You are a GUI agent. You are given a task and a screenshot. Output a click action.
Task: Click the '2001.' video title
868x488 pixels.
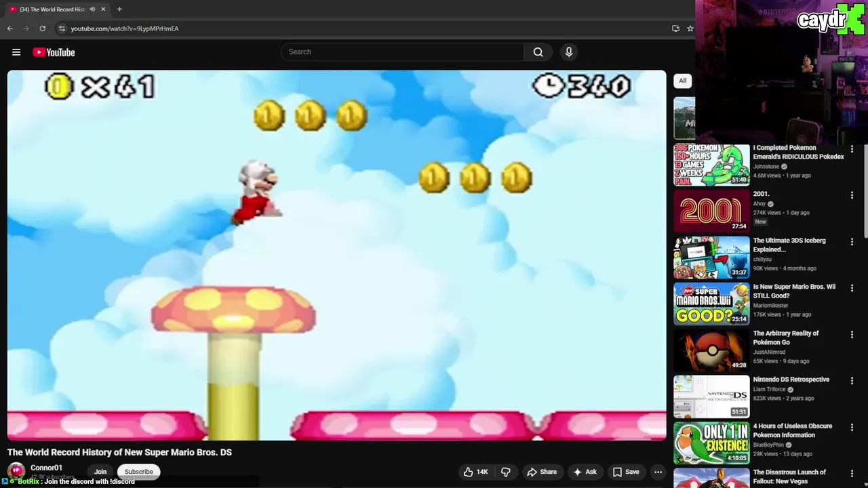point(761,194)
